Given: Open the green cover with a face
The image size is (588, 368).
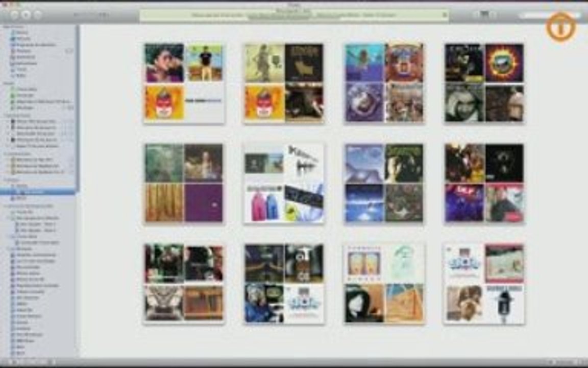Looking at the screenshot, I should 404,163.
